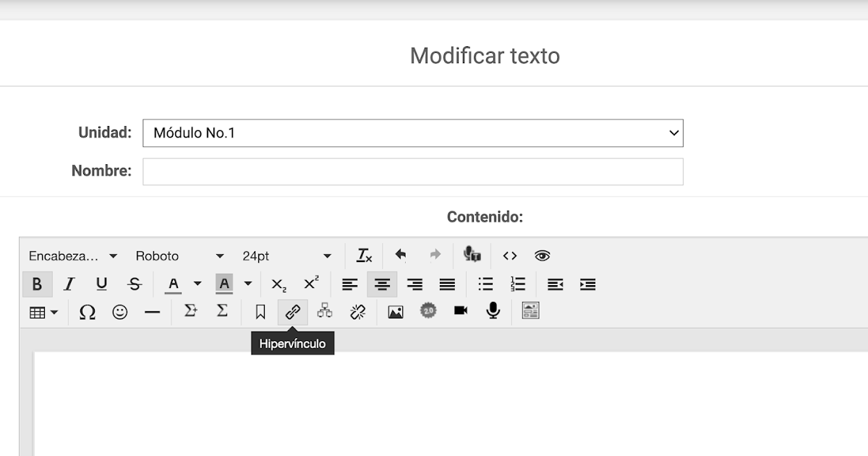Open the source code view
Screen dimensions: 868x456
point(509,256)
